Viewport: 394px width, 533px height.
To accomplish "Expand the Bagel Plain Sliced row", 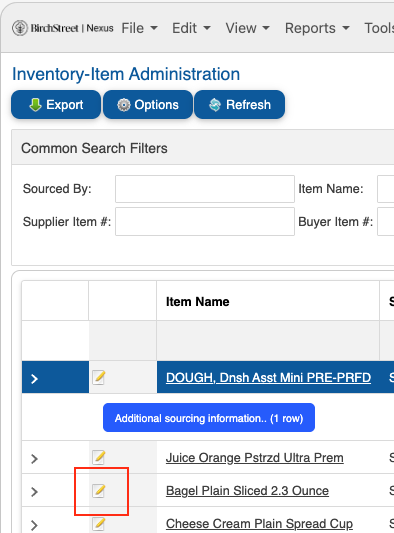I will (34, 492).
